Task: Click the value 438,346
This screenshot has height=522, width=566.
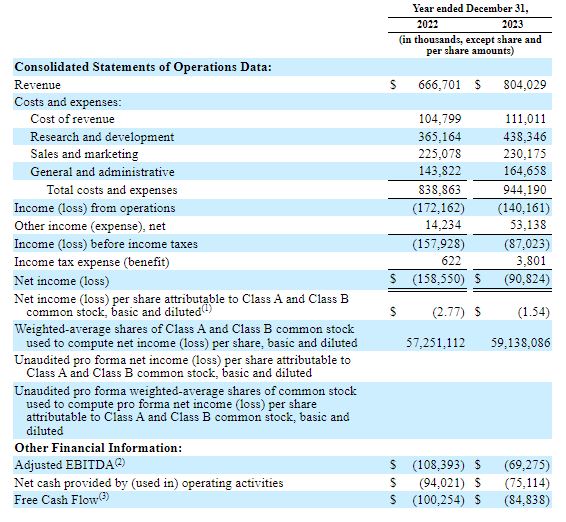Action: click(x=525, y=136)
